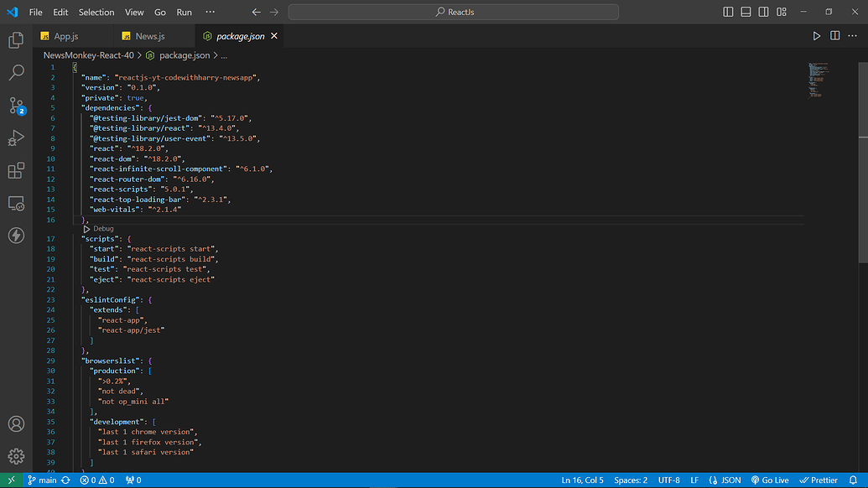Open the Remote Explorer view

(x=16, y=204)
